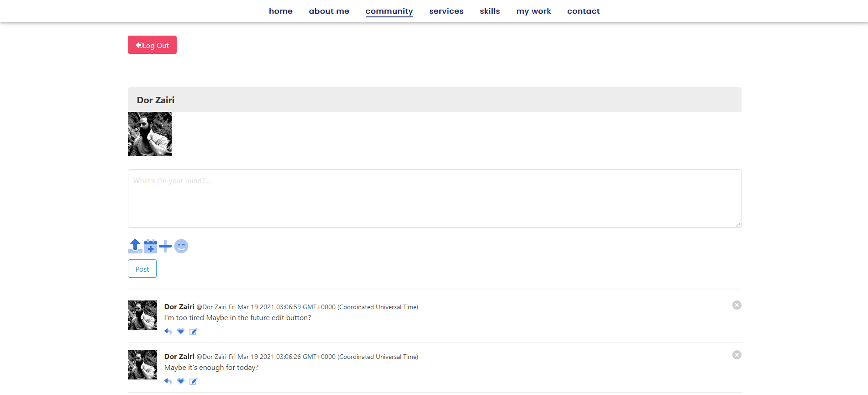868x395 pixels.
Task: Navigate to skills
Action: (490, 11)
